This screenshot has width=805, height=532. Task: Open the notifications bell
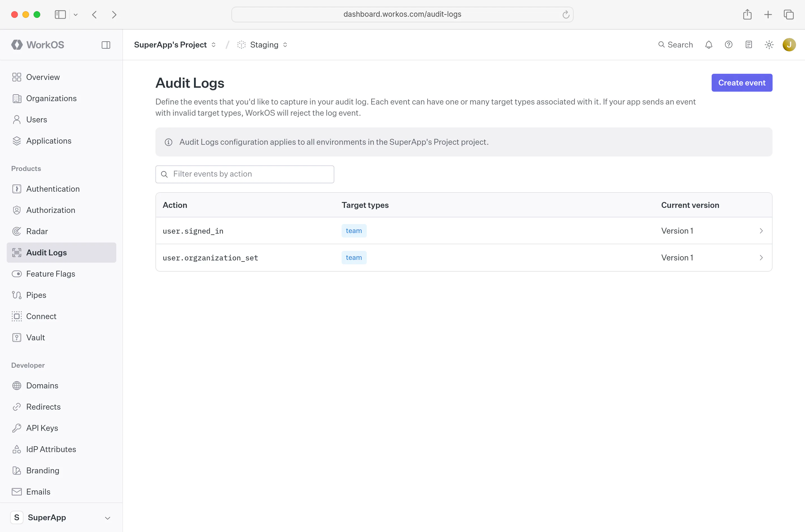pos(709,45)
